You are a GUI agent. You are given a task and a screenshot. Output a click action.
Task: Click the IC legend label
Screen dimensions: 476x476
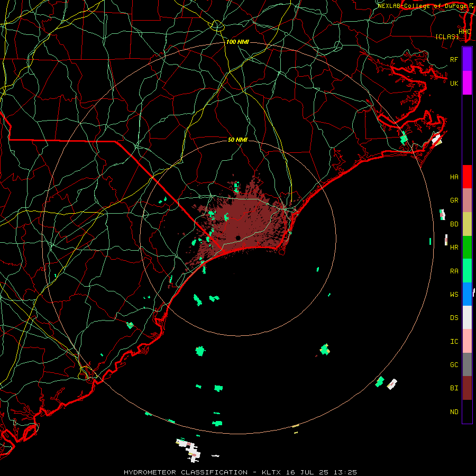(454, 342)
